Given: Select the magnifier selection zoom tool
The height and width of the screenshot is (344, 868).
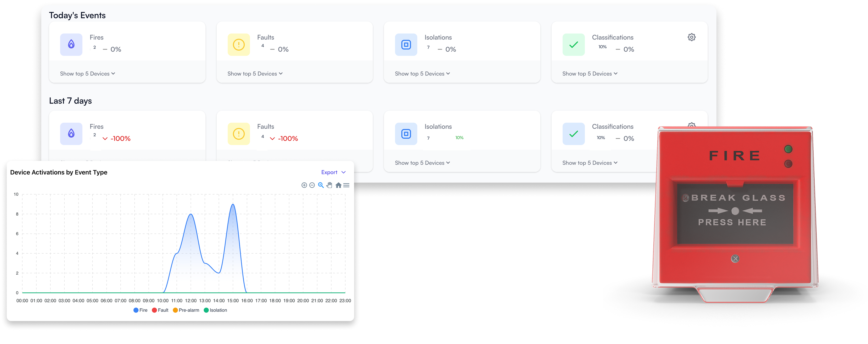Looking at the screenshot, I should [x=321, y=185].
